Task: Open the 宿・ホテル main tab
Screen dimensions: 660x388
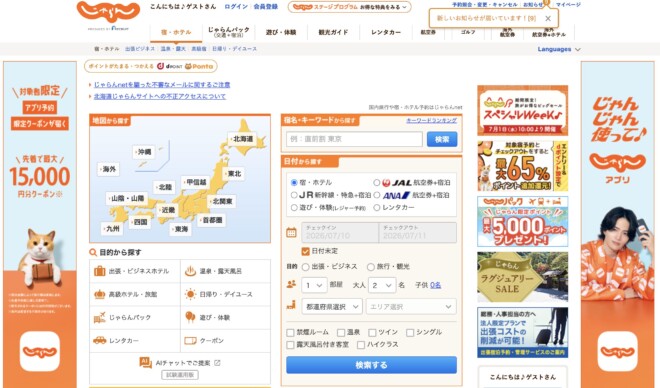Action: [176, 32]
